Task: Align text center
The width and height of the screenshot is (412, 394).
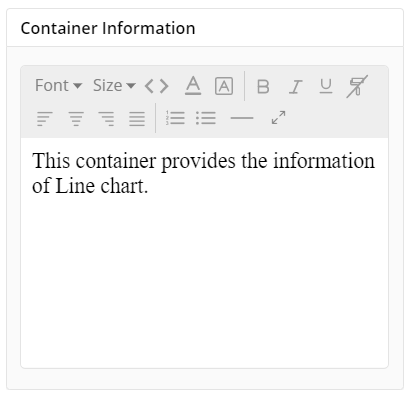Action: [x=76, y=118]
